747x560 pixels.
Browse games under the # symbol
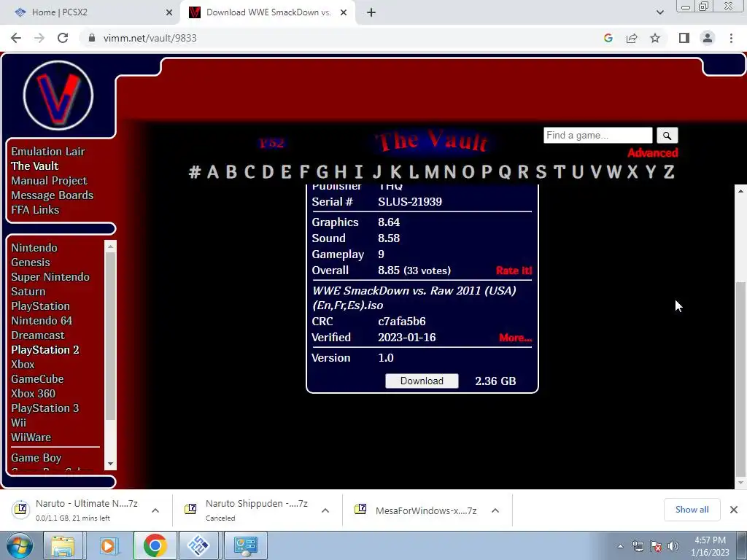[x=194, y=171]
